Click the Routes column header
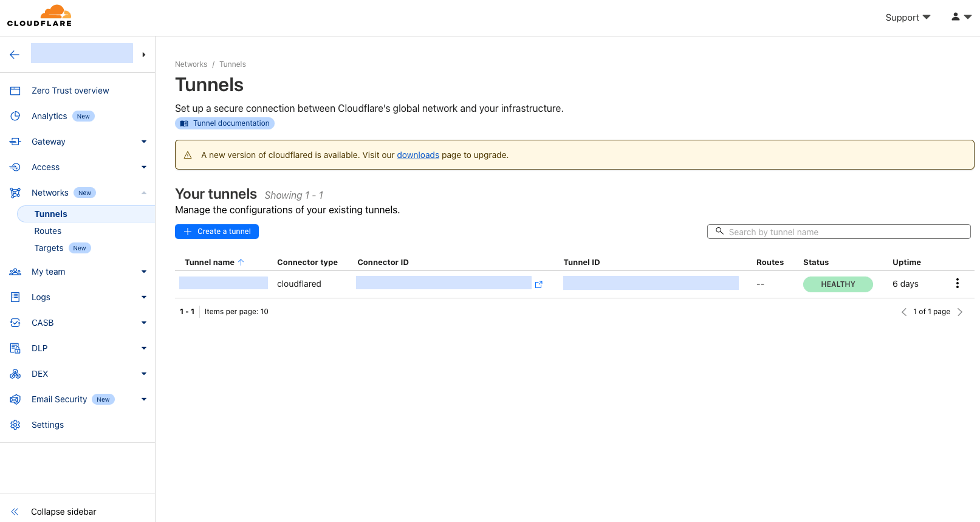This screenshot has width=980, height=522. tap(770, 263)
